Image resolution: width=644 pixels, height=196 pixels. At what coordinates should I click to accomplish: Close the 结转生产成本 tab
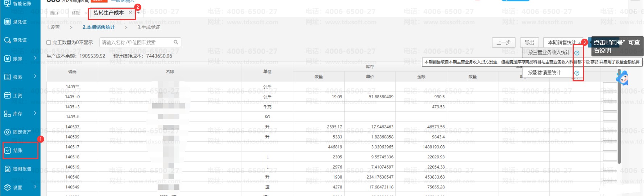(x=130, y=13)
